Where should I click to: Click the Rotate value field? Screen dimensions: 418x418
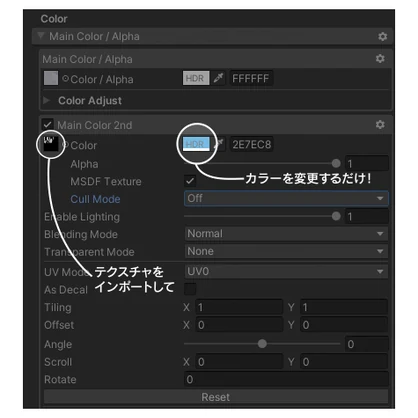coord(286,379)
